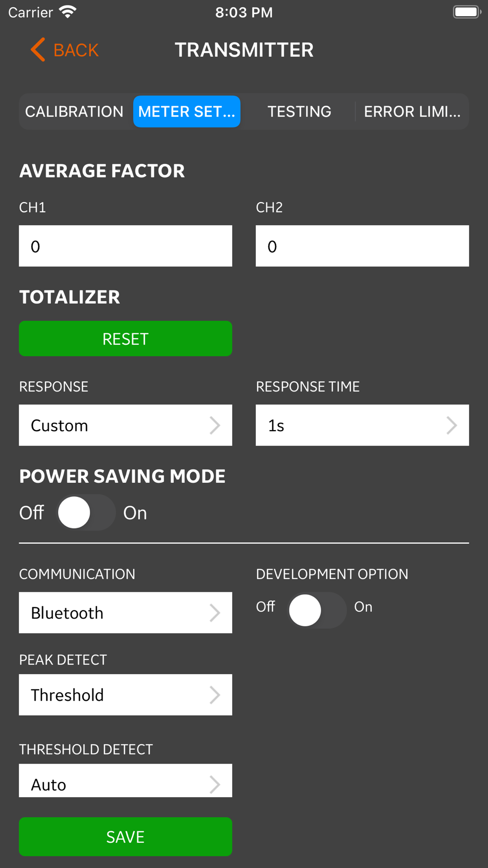Toggle the Power Saving Mode switch
Viewport: 488px width, 868px height.
[86, 513]
